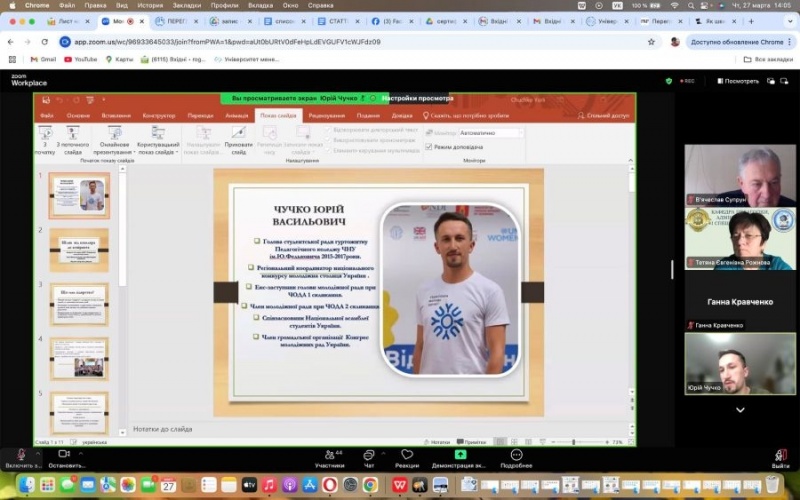Viewport: 800px width, 500px height.
Task: Open the Подробнее more options icon
Action: [516, 455]
